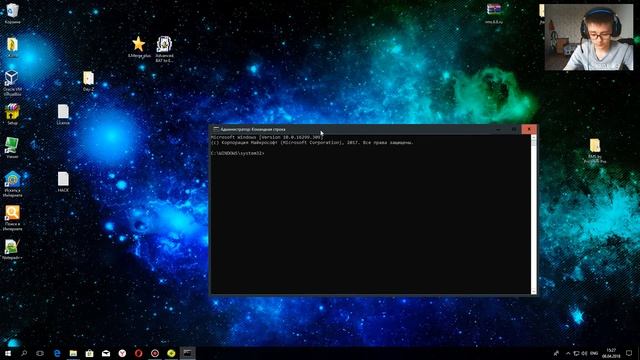Open Microsoft Store from taskbar
Image resolution: width=640 pixels, height=360 pixels.
(x=89, y=353)
